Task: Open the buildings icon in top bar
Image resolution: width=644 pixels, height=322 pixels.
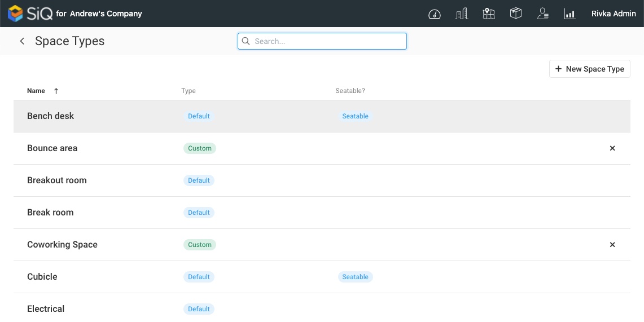Action: pyautogui.click(x=461, y=14)
